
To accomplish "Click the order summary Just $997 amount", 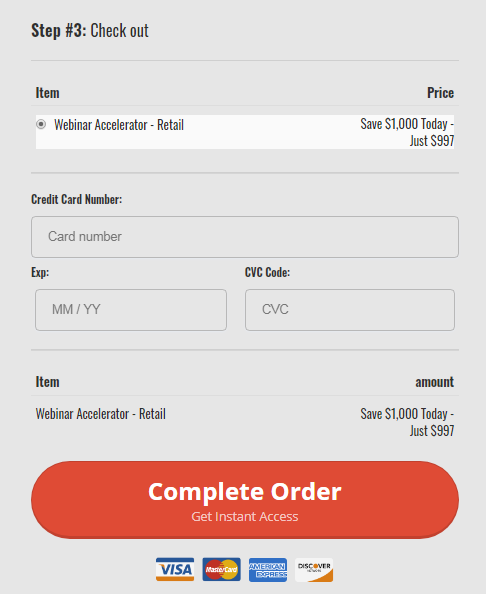I will 432,431.
